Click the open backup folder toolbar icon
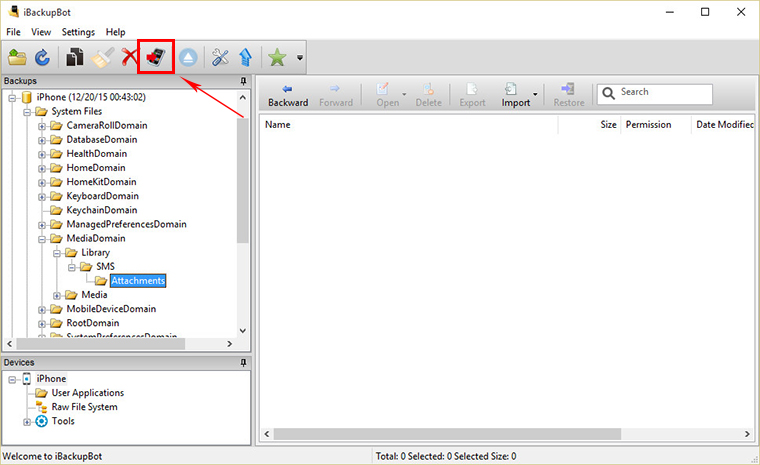The image size is (760, 465). point(17,57)
